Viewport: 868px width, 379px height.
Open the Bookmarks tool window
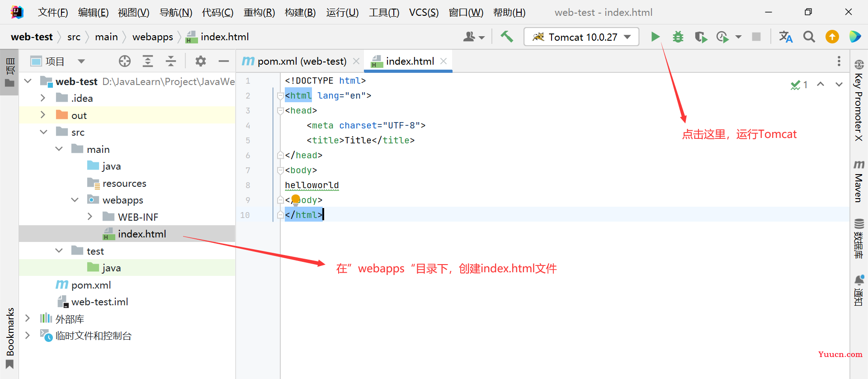[x=9, y=338]
